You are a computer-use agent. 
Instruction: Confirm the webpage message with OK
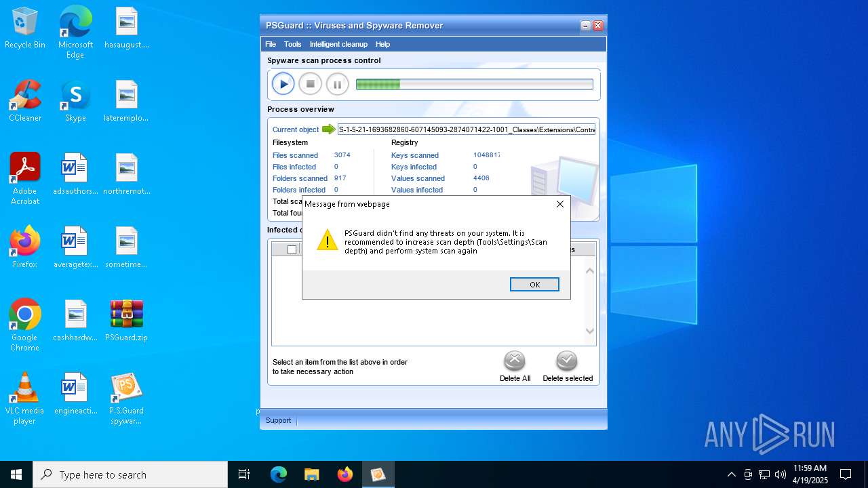coord(534,285)
